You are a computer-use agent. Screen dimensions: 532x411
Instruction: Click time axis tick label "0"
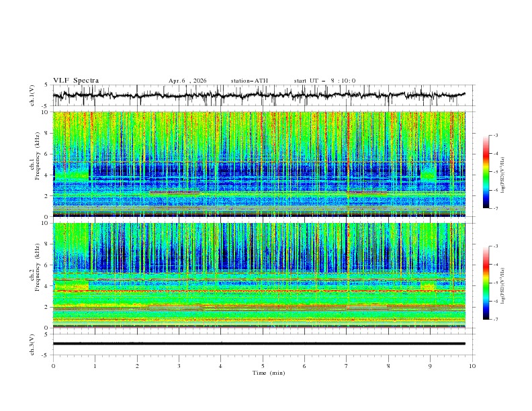(x=53, y=366)
